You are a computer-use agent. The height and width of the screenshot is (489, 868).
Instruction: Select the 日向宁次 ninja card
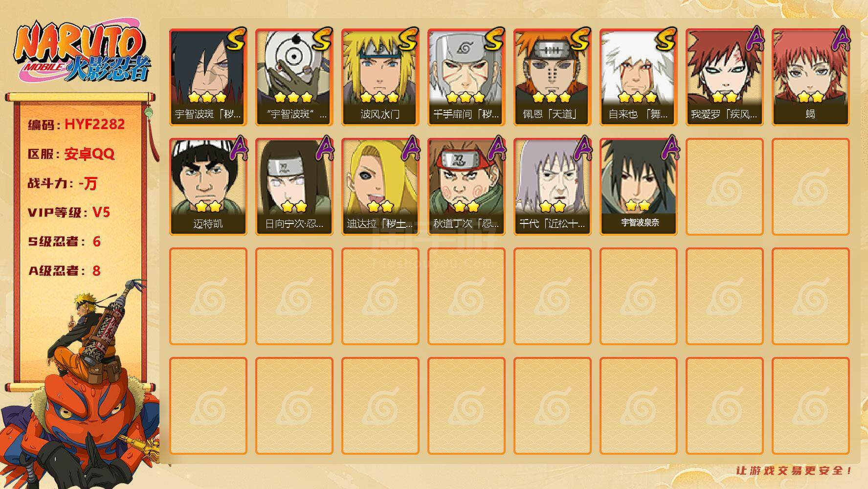[294, 187]
